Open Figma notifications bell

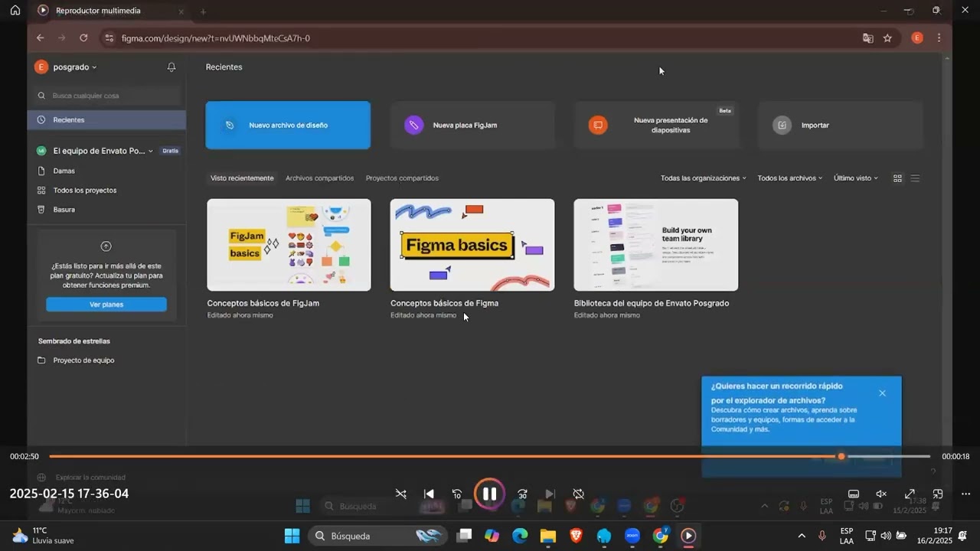pyautogui.click(x=171, y=67)
